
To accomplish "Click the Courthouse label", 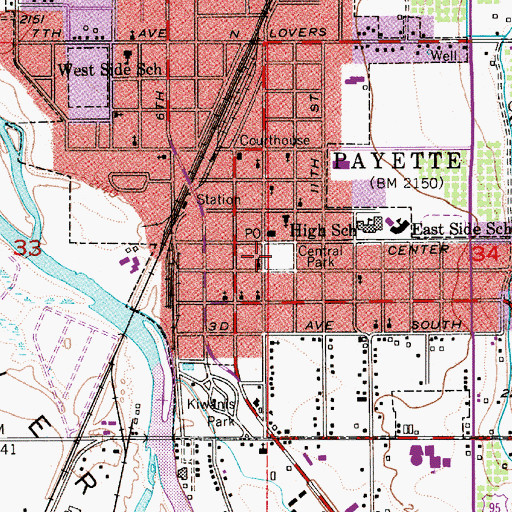I will (275, 140).
